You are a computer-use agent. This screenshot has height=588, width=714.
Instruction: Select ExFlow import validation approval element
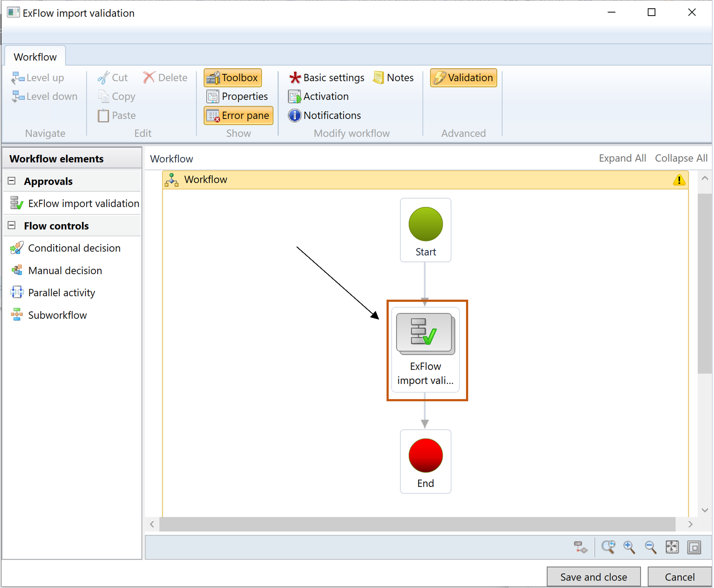(75, 203)
